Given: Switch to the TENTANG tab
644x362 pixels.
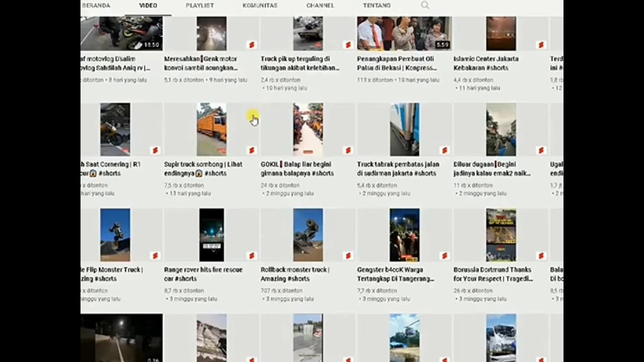Looking at the screenshot, I should pyautogui.click(x=377, y=6).
